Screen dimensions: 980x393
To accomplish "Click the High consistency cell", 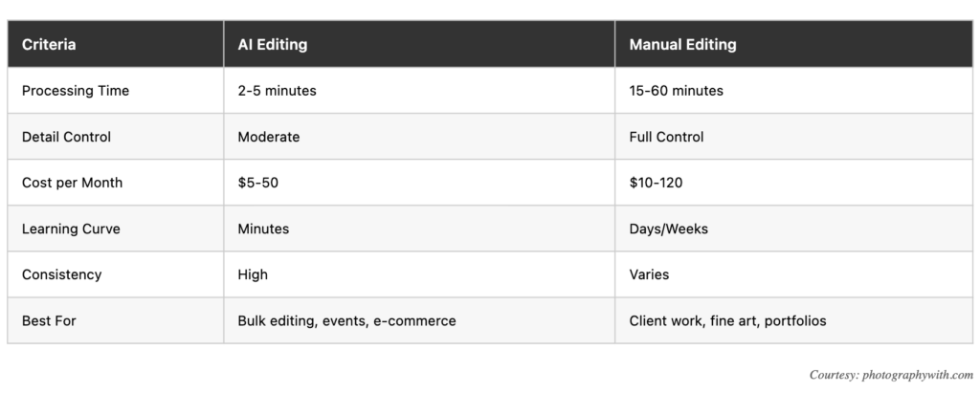I will (x=253, y=274).
